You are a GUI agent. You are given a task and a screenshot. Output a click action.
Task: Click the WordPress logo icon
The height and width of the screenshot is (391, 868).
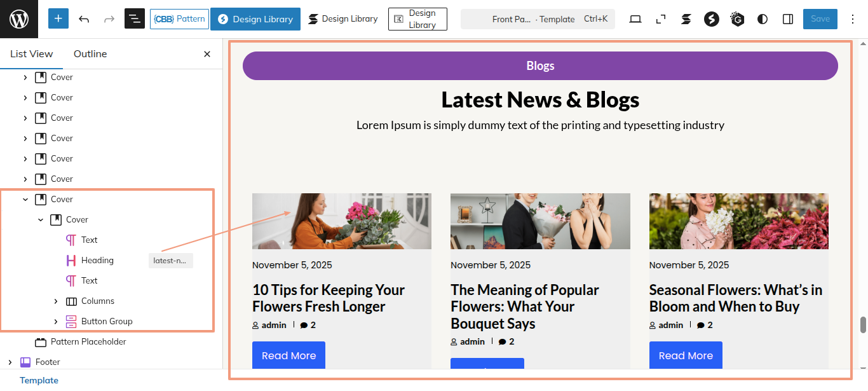tap(19, 19)
